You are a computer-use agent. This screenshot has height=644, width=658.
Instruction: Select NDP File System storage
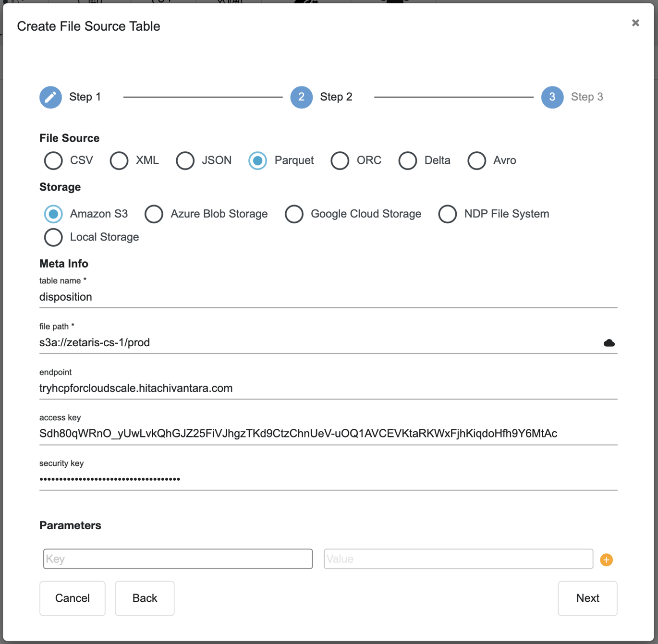point(447,214)
